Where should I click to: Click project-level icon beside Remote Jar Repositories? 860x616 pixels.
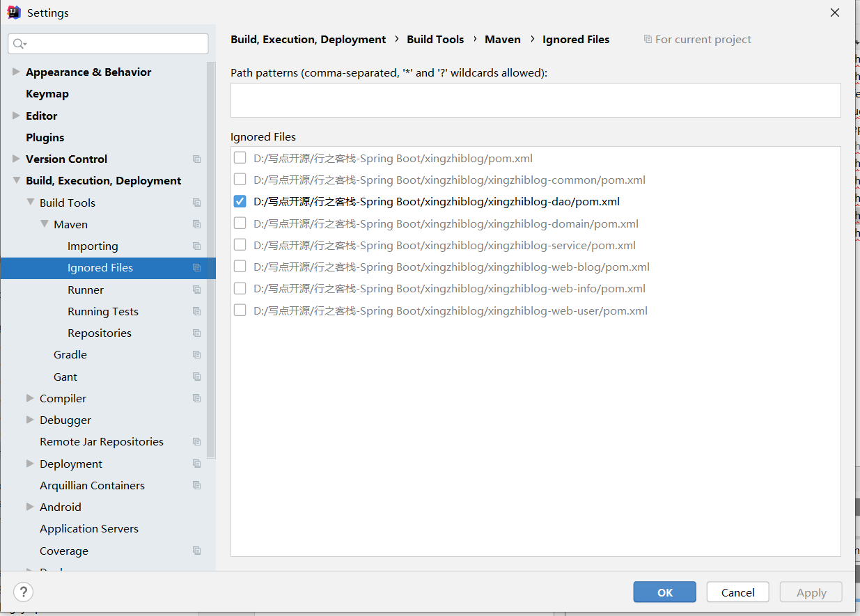coord(196,442)
